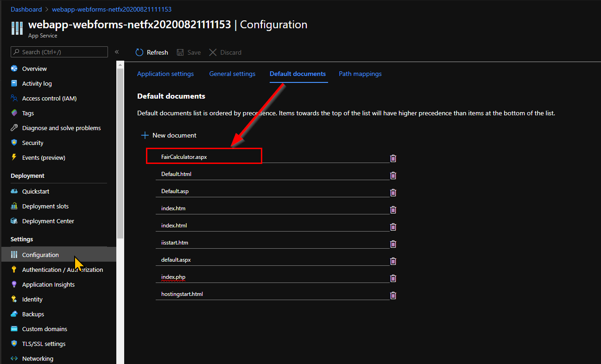601x364 pixels.
Task: Edit the iisstart.htm document field
Action: point(272,243)
